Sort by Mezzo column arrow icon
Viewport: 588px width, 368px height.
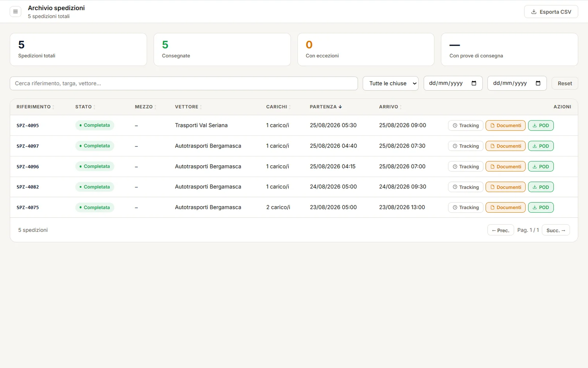[155, 107]
